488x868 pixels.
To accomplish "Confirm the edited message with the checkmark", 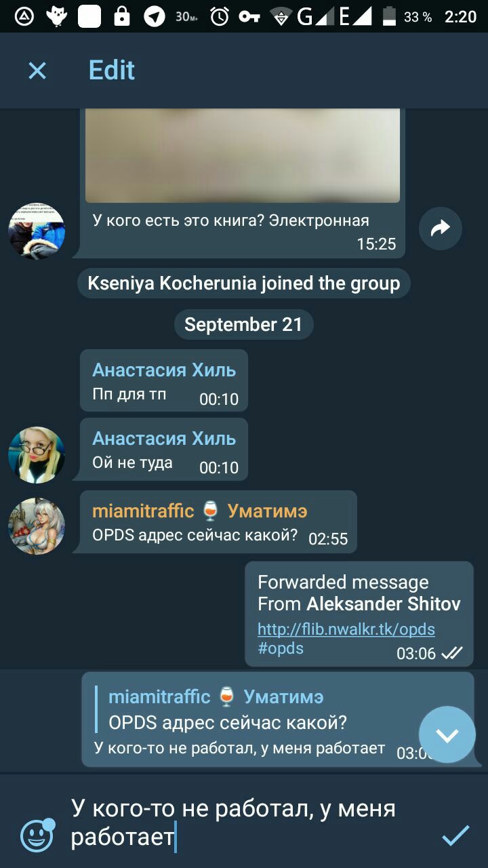I will click(x=455, y=835).
